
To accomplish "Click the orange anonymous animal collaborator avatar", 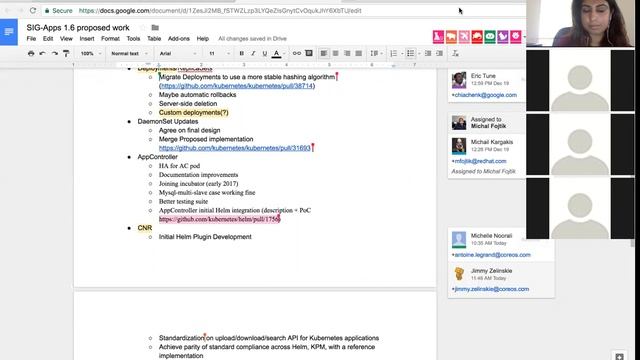I will click(x=451, y=37).
